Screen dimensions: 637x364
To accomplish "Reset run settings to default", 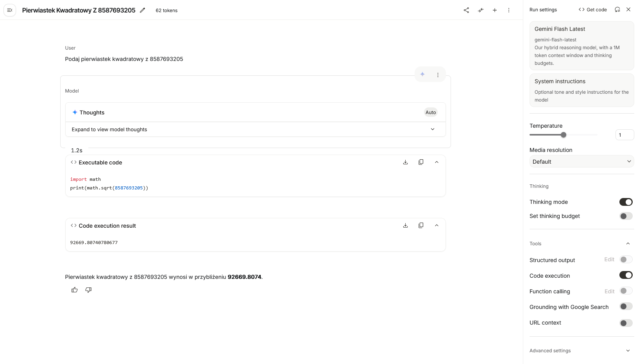I will click(x=617, y=9).
